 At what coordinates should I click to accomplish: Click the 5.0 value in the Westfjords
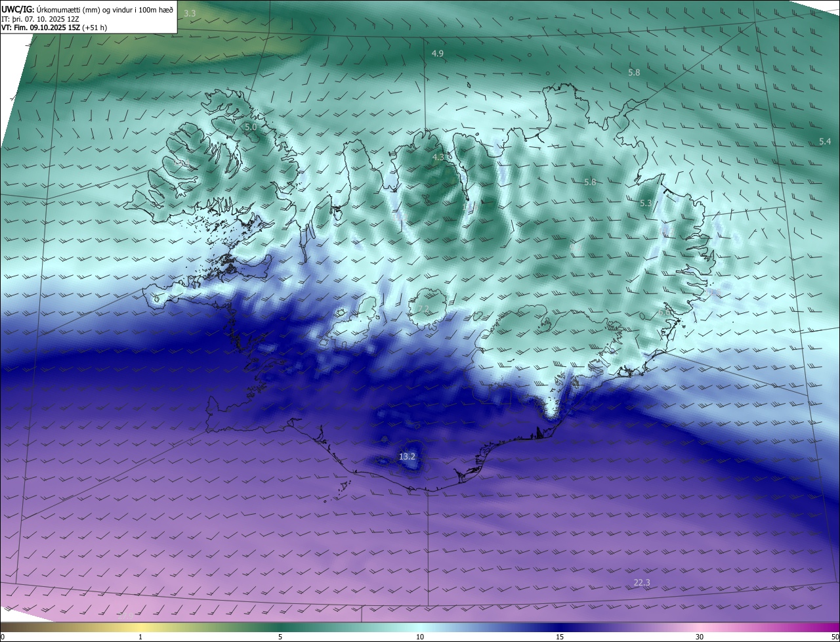(251, 127)
